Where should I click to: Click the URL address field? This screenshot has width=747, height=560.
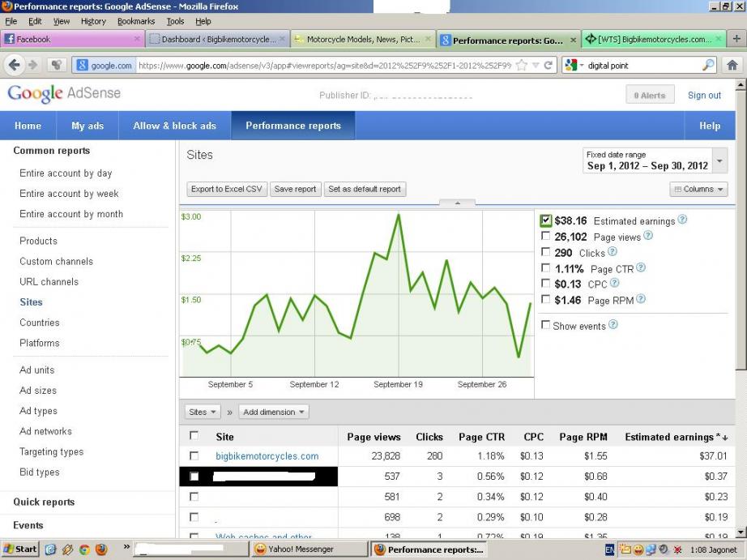tap(324, 66)
